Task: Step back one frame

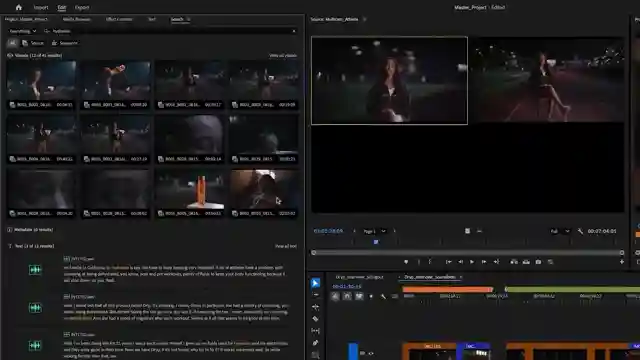Action: pyautogui.click(x=460, y=262)
